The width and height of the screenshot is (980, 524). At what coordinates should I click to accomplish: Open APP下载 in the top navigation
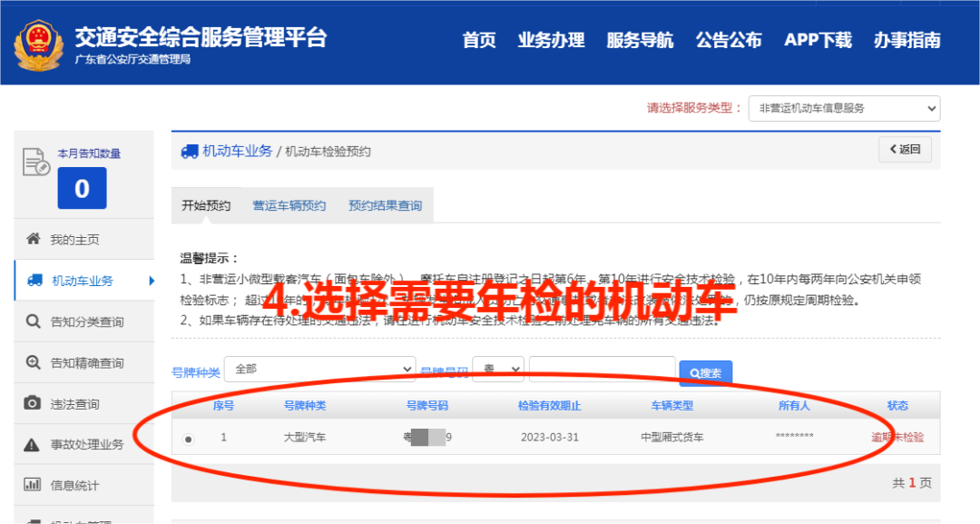[x=818, y=40]
